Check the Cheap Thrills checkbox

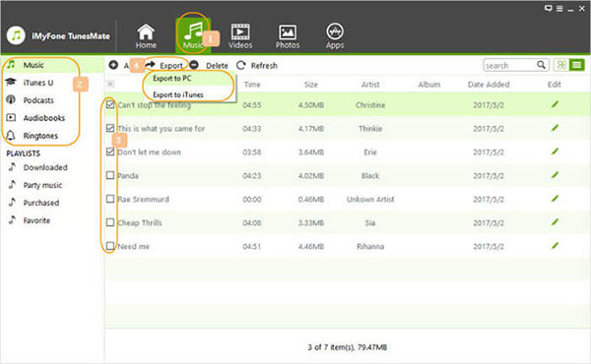(x=110, y=222)
